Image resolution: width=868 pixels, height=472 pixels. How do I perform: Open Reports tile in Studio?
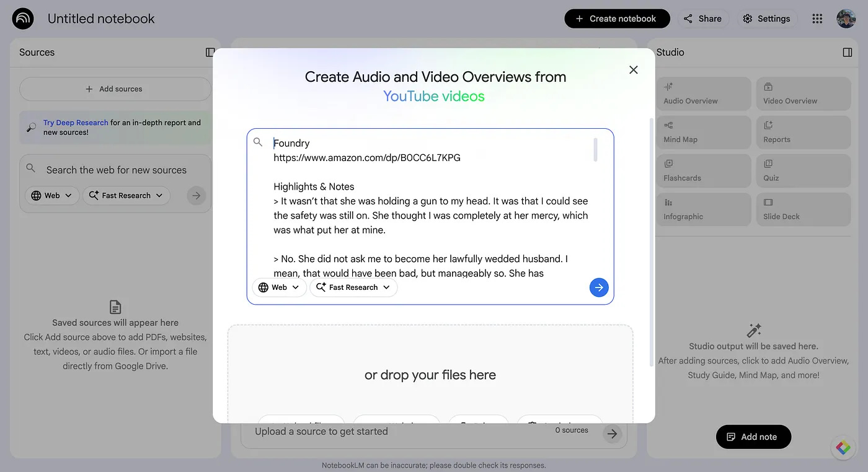[804, 132]
